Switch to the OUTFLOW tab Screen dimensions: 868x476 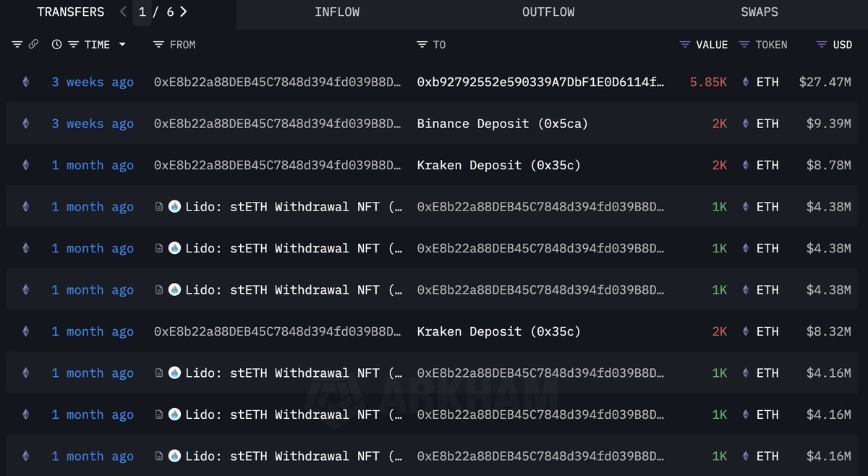[548, 12]
